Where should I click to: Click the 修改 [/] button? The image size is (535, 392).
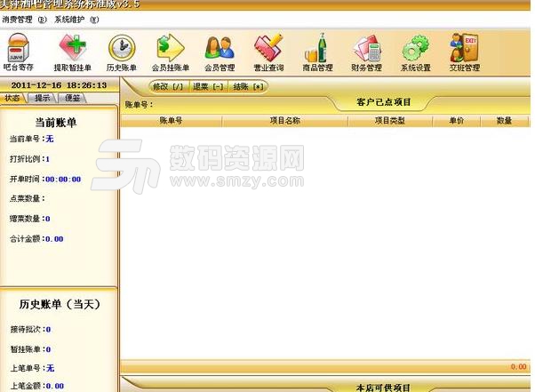coord(168,86)
